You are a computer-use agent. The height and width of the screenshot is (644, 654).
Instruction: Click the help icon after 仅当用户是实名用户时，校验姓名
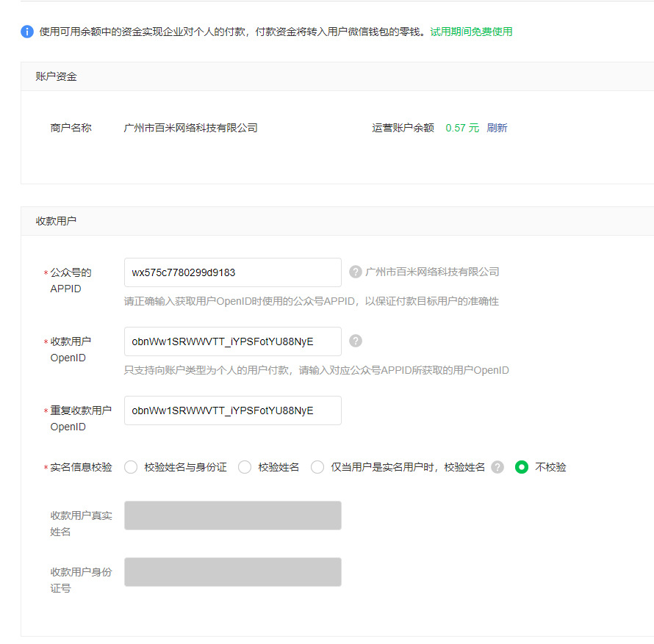[497, 467]
